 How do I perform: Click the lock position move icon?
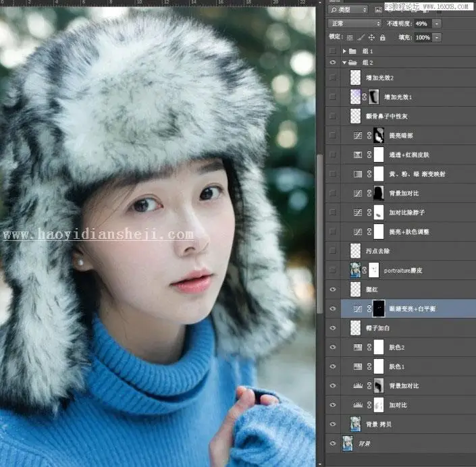[371, 38]
